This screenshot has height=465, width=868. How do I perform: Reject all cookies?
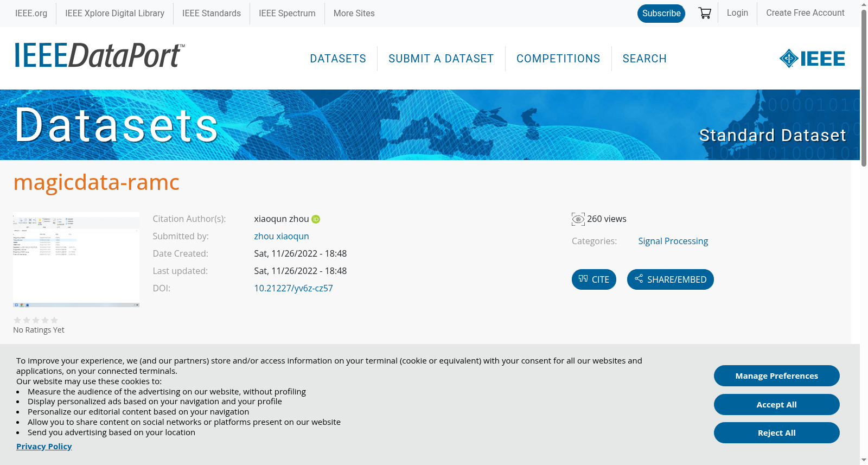pyautogui.click(x=777, y=432)
